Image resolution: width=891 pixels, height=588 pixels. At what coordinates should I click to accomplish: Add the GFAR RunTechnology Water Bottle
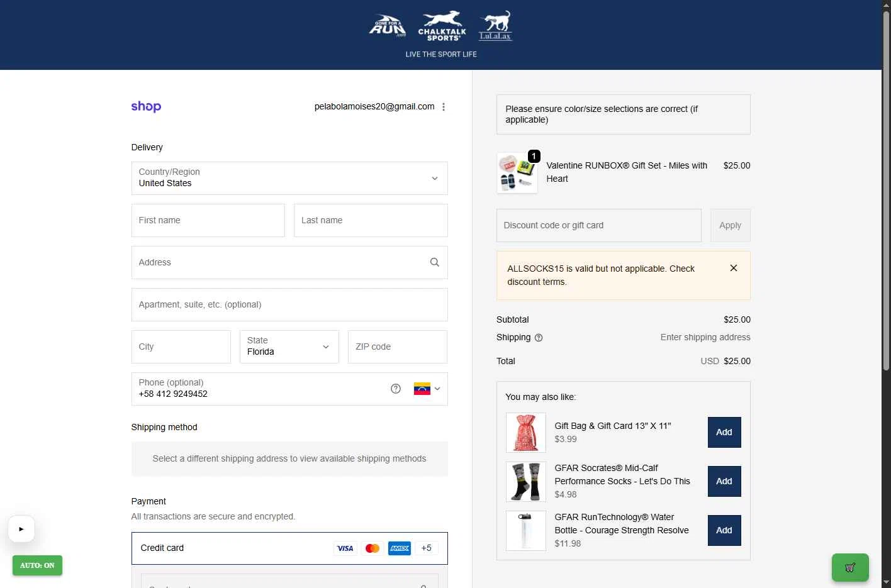[724, 530]
